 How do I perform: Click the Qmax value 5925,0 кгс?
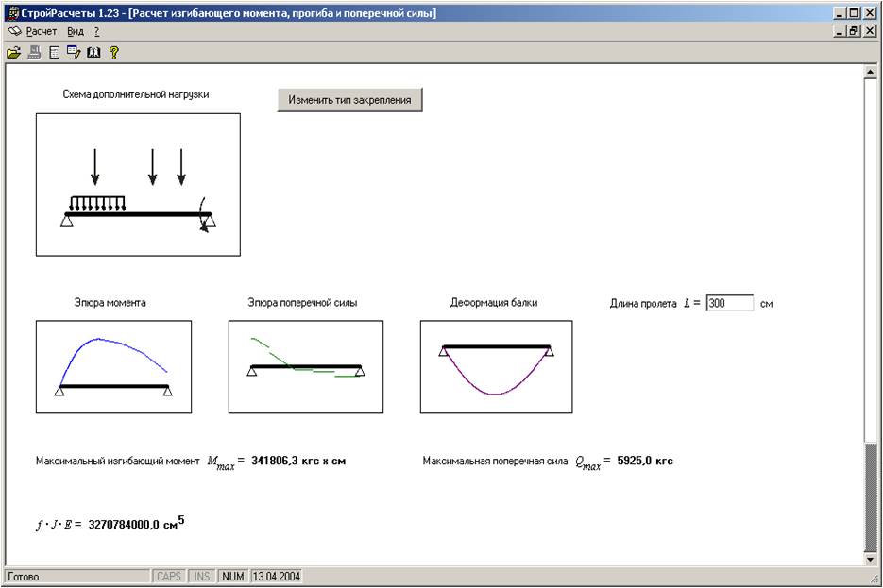point(645,461)
